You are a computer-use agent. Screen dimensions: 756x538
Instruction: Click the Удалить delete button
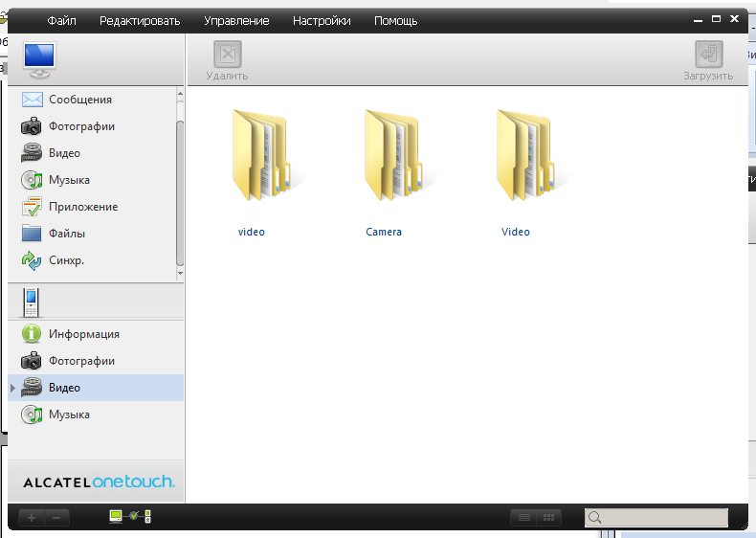pos(227,61)
